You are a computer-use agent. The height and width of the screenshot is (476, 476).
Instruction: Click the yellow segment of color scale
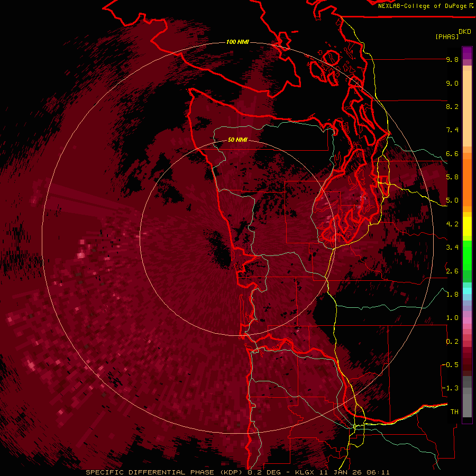click(467, 226)
